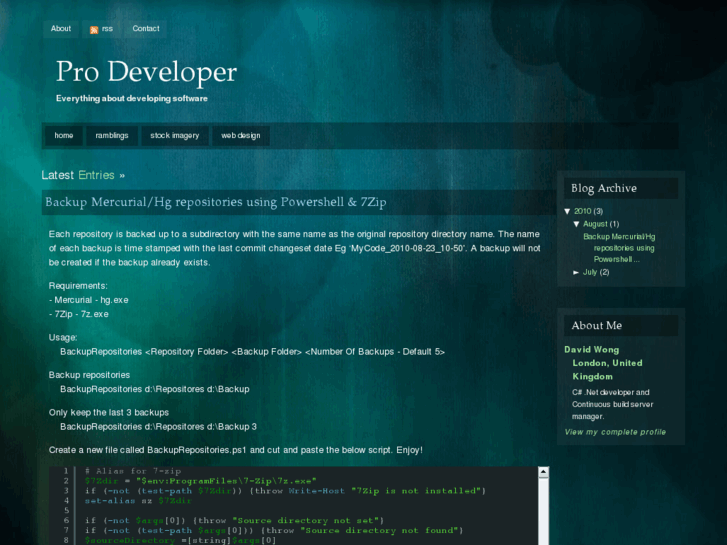View my complete profile link

click(x=615, y=432)
